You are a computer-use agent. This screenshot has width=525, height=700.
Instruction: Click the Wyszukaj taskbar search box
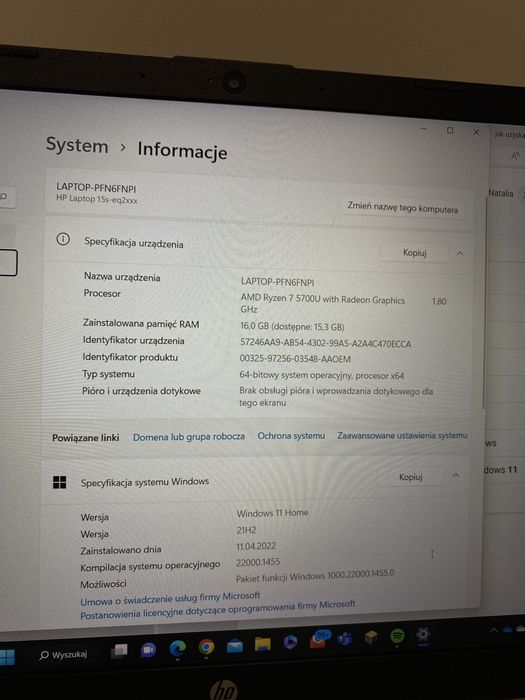pos(63,655)
